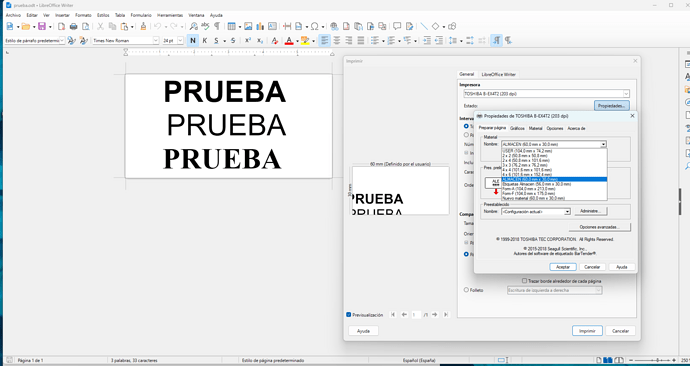Align text left in the toolbar
Viewport: 690px width, 366px height.
(x=325, y=40)
